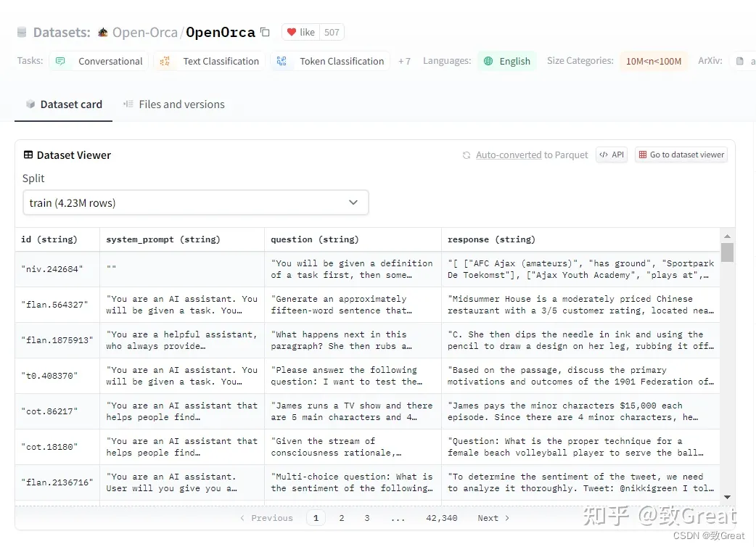Click Go to dataset viewer button
The height and width of the screenshot is (547, 756).
click(681, 155)
